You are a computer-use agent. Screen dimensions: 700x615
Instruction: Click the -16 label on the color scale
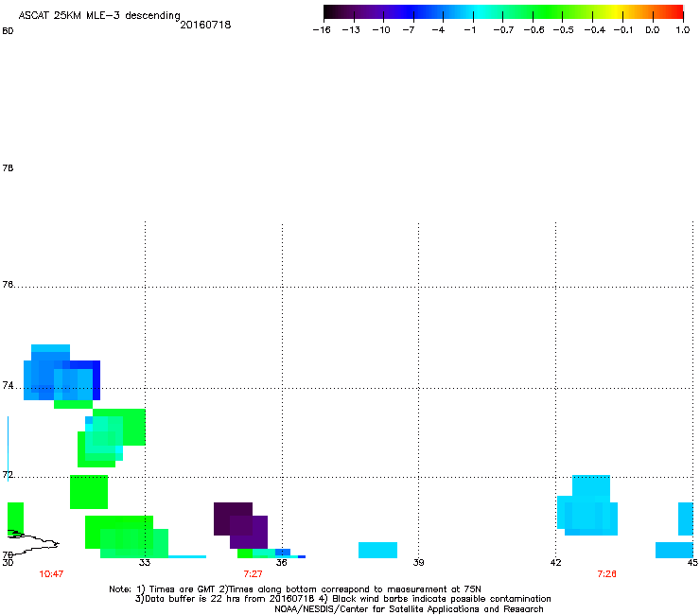pyautogui.click(x=322, y=30)
